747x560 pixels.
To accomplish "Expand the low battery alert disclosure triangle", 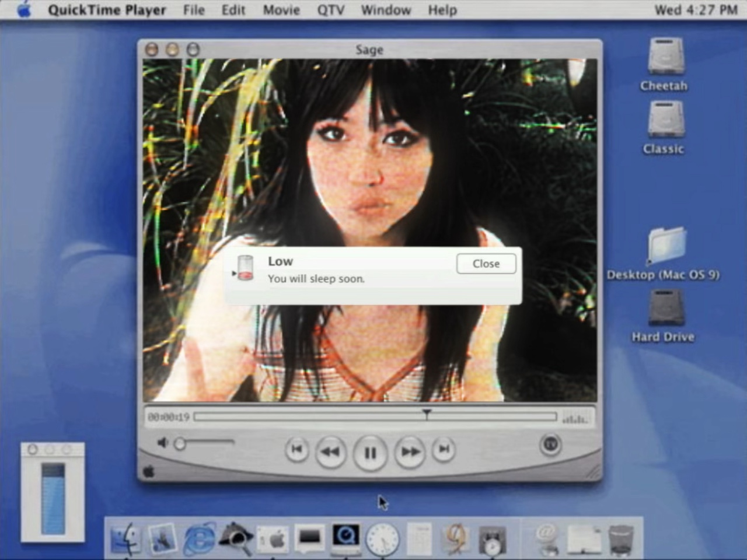I will tap(234, 273).
